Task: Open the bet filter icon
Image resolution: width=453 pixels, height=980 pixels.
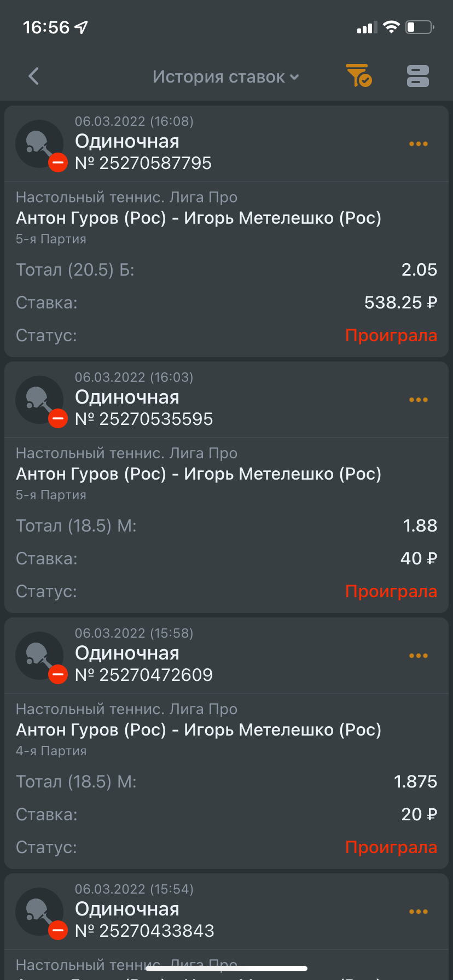Action: point(359,75)
